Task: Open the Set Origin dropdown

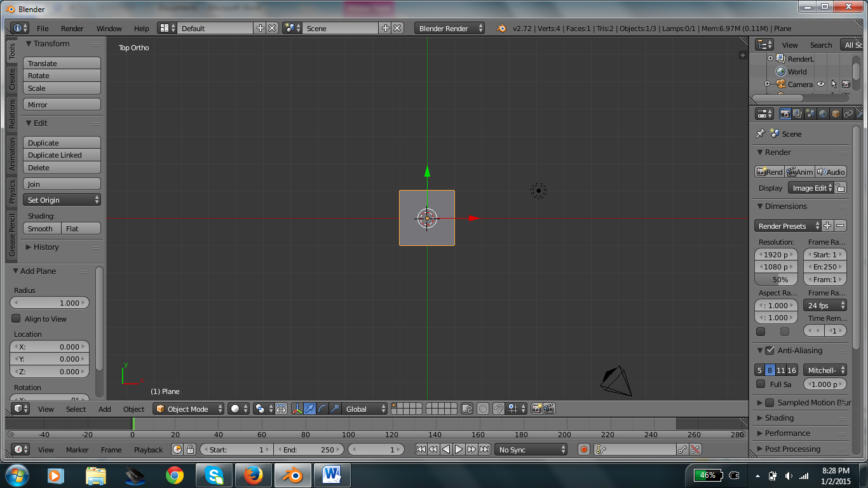Action: click(62, 200)
